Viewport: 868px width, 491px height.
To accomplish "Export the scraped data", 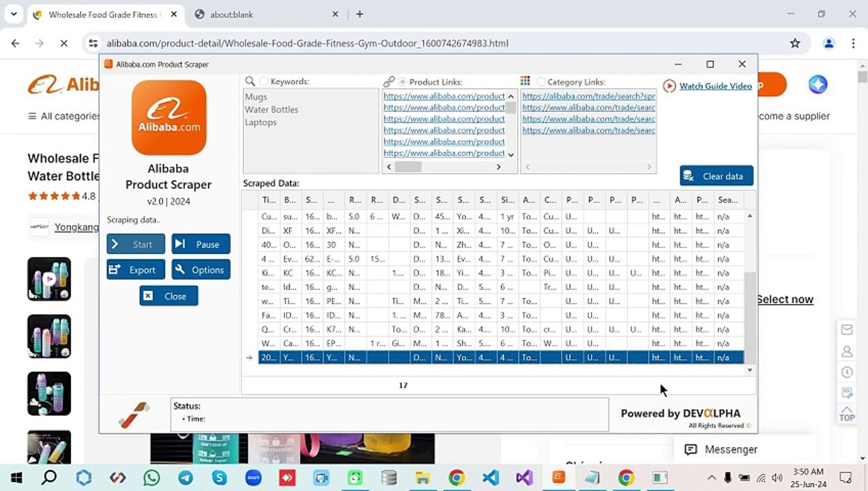I will tap(136, 269).
